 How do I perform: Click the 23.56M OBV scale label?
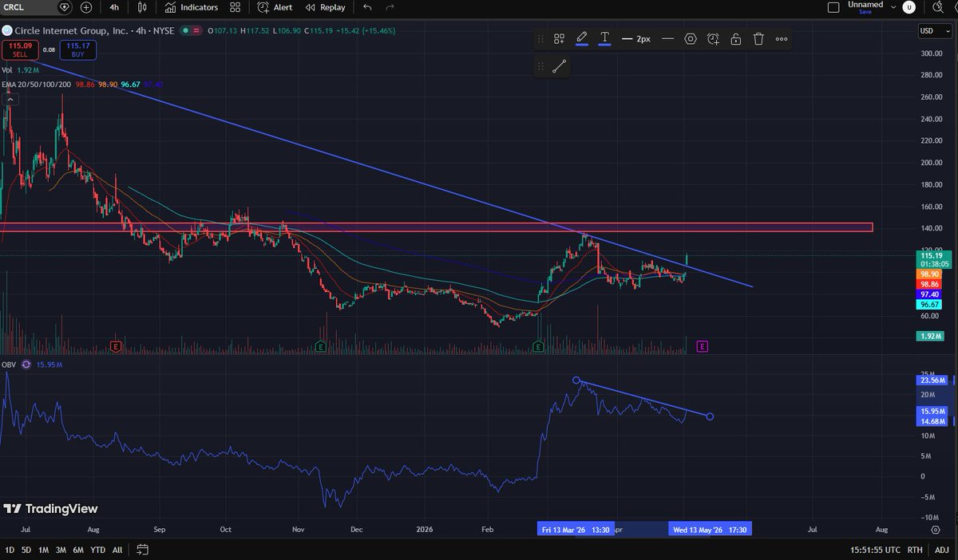932,381
